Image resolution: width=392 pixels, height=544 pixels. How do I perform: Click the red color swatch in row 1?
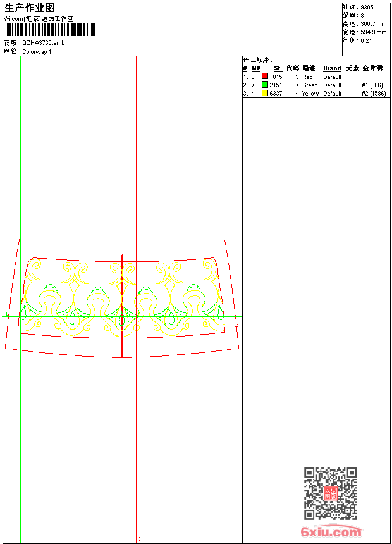[x=265, y=76]
